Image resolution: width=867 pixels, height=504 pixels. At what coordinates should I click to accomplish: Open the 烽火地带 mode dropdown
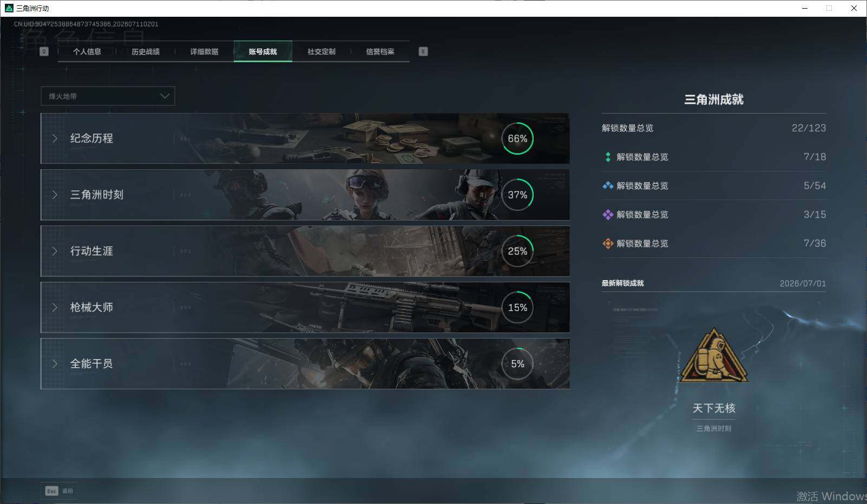(x=108, y=96)
